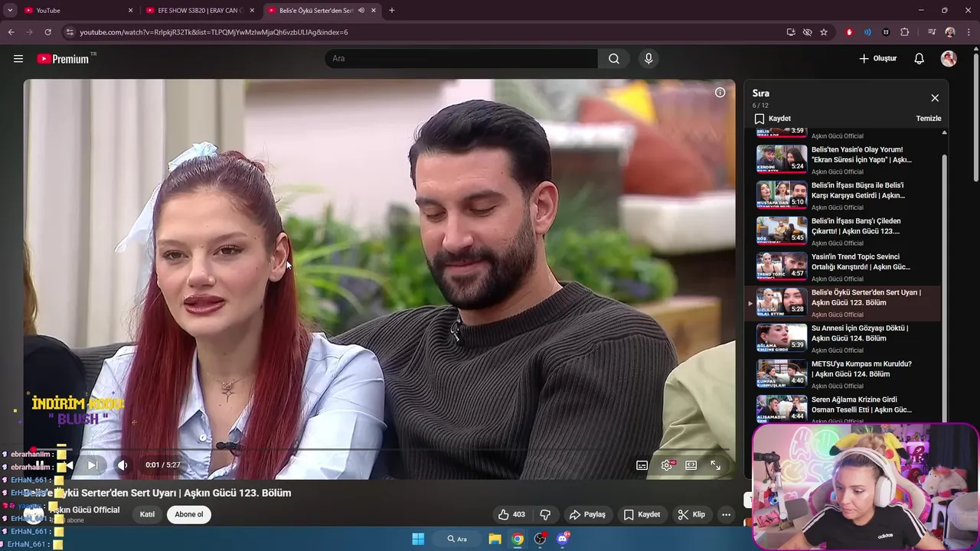Switch to the EFE SHOW S3B20 tab

pyautogui.click(x=201, y=11)
